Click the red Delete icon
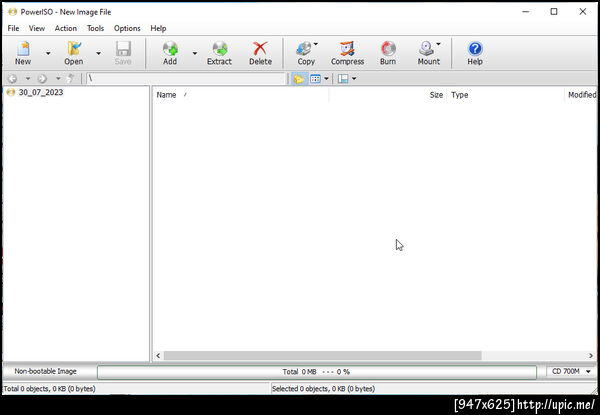 (260, 49)
